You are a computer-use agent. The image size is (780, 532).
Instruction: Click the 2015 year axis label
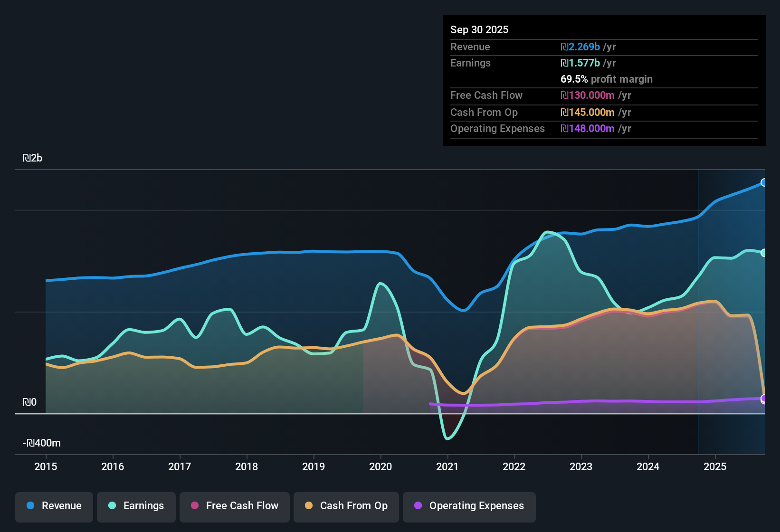tap(46, 466)
